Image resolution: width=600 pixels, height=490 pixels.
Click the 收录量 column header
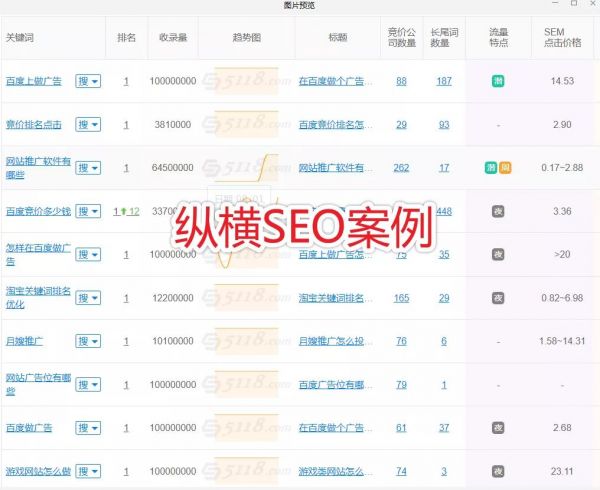click(174, 38)
